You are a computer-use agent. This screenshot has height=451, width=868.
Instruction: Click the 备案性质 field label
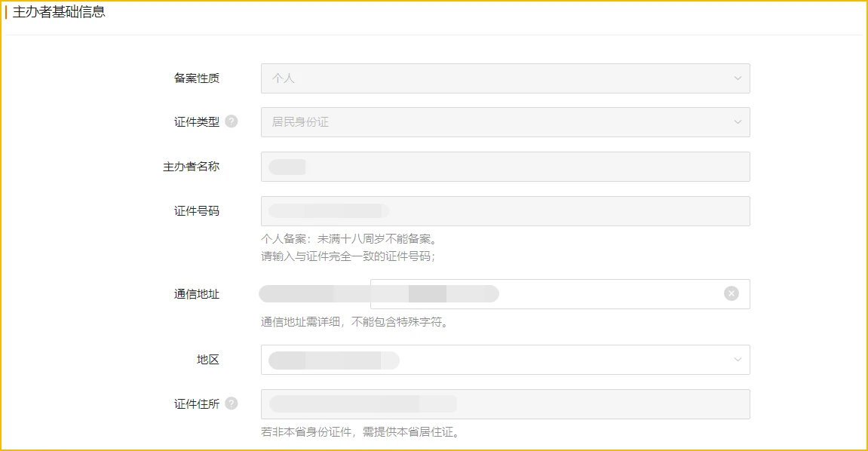click(x=197, y=78)
